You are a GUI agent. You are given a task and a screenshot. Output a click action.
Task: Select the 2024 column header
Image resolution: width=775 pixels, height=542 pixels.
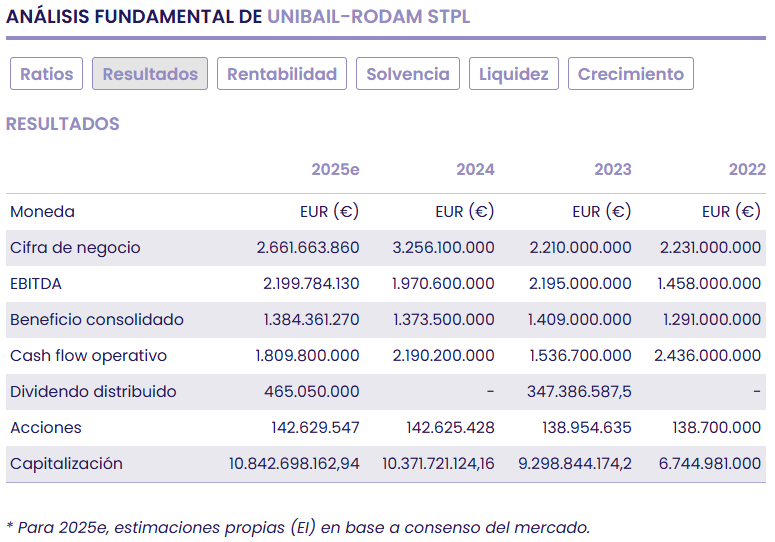tap(475, 169)
